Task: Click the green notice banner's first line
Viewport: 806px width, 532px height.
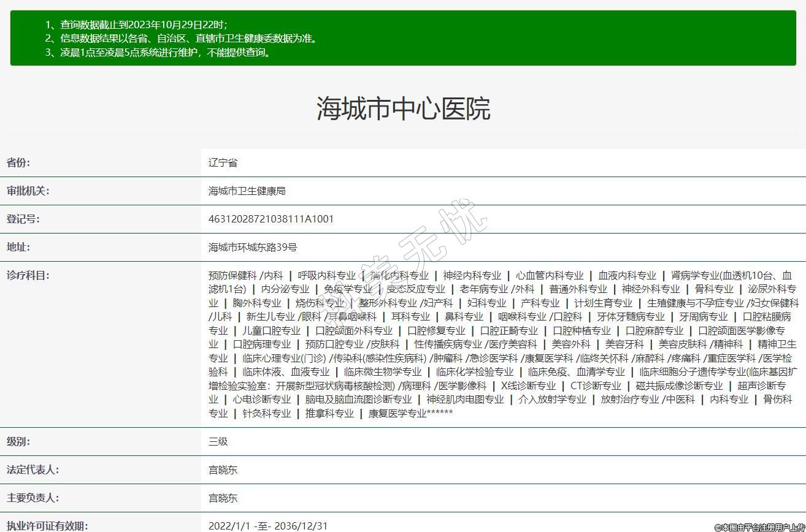Action: 136,25
